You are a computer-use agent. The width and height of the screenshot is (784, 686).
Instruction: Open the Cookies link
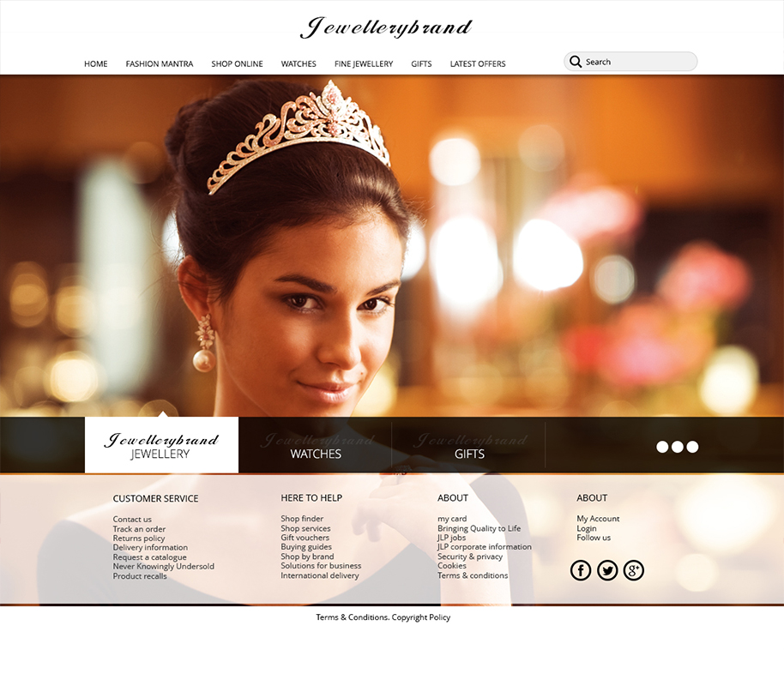click(451, 566)
